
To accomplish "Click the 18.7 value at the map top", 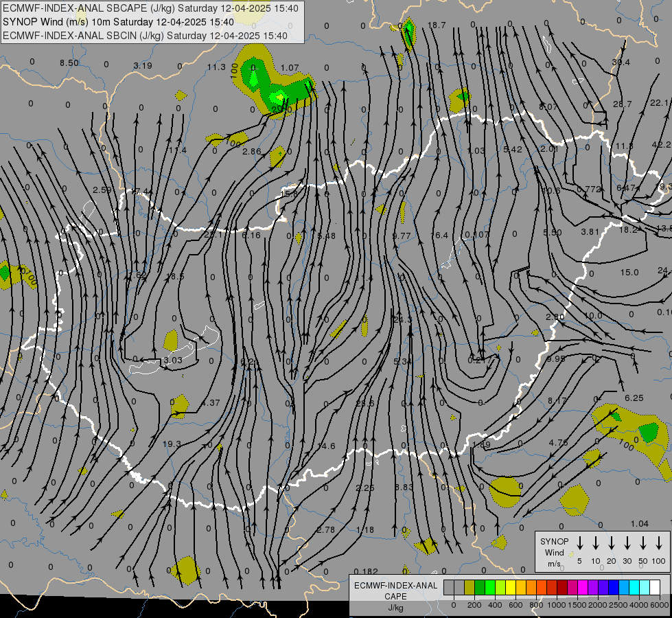I will click(x=437, y=25).
